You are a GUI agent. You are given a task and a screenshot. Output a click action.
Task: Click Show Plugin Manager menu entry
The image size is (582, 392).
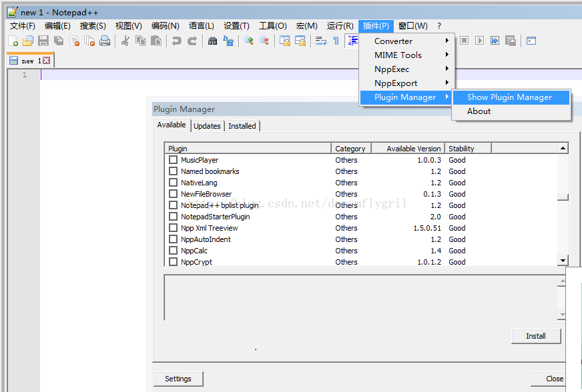[x=511, y=97]
